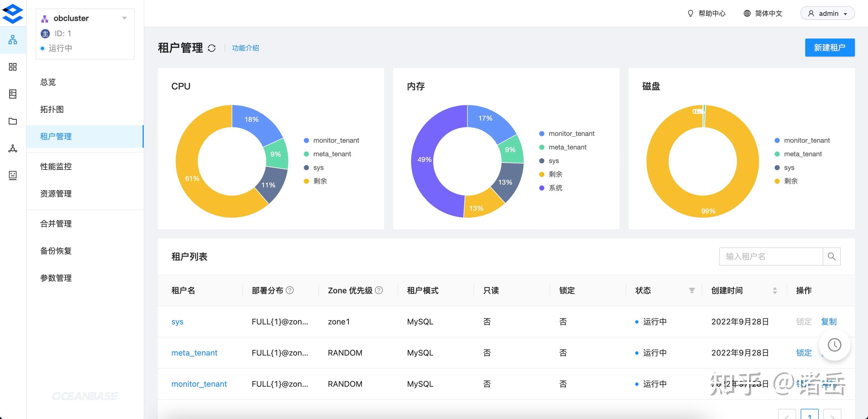Expand the obcluster cluster selector dropdown
Viewport: 868px width, 419px height.
124,18
